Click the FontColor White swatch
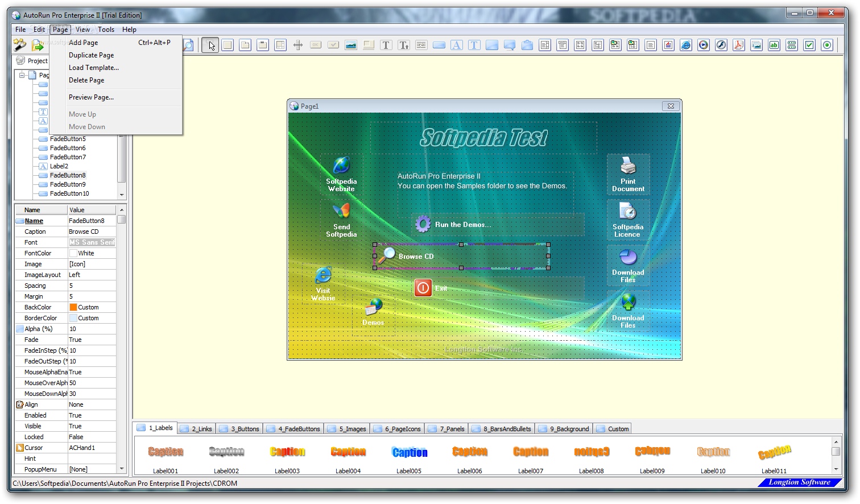This screenshot has width=860, height=504. 73,253
